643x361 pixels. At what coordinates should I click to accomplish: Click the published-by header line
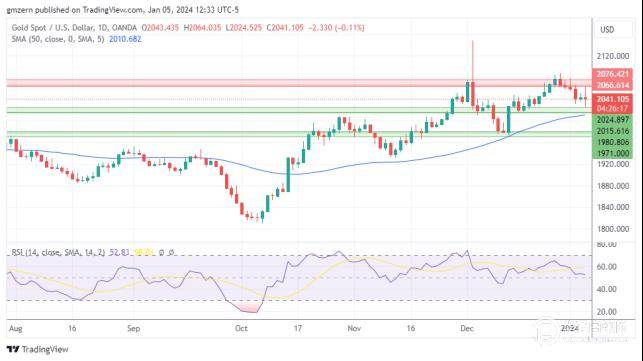[123, 9]
